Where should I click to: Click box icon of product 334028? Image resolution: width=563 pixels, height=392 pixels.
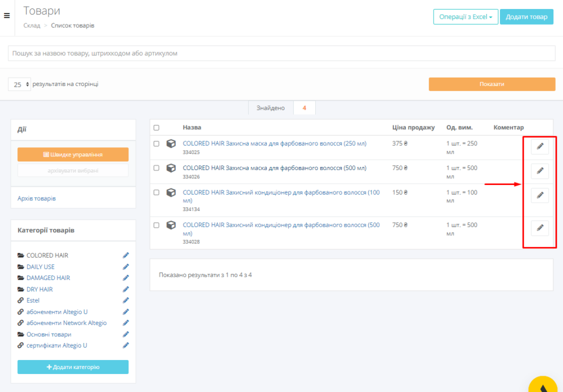pos(171,225)
